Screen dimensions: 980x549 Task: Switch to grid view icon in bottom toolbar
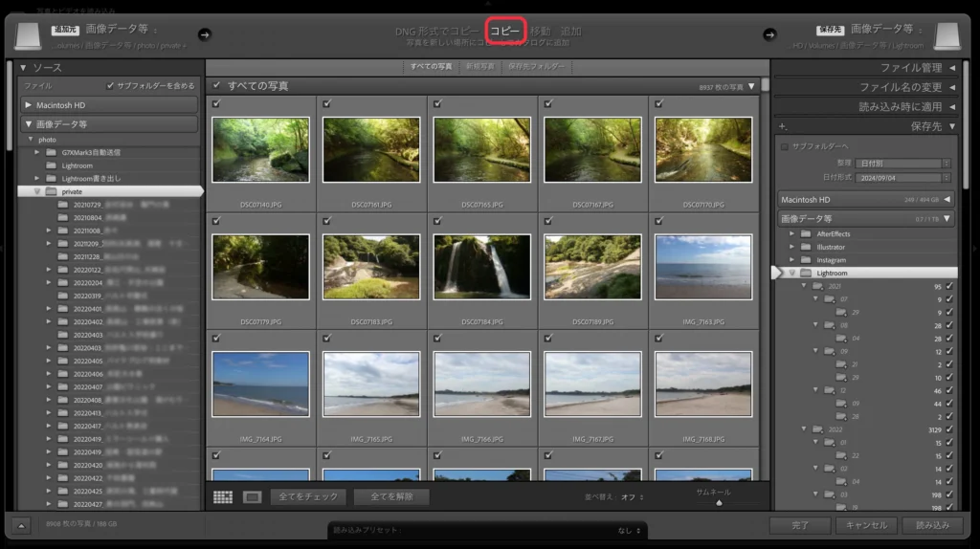coord(223,496)
